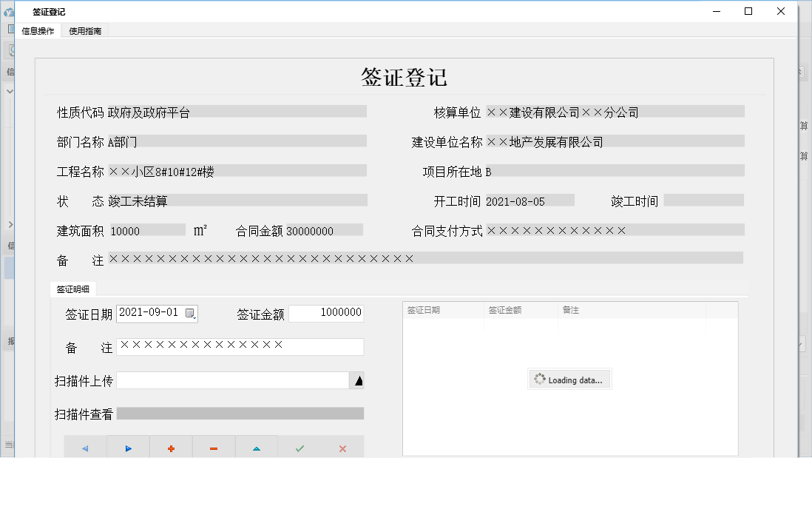Select the previous record arrow icon
This screenshot has height=529, width=812.
click(x=85, y=448)
